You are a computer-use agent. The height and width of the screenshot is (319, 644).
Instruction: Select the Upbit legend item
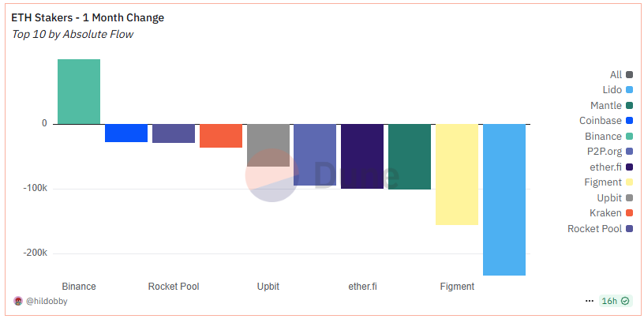615,197
